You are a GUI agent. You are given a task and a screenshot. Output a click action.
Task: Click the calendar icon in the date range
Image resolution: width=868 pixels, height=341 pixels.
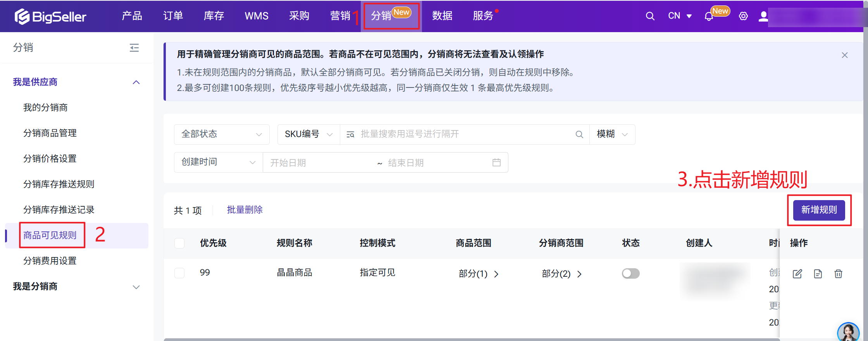[496, 163]
